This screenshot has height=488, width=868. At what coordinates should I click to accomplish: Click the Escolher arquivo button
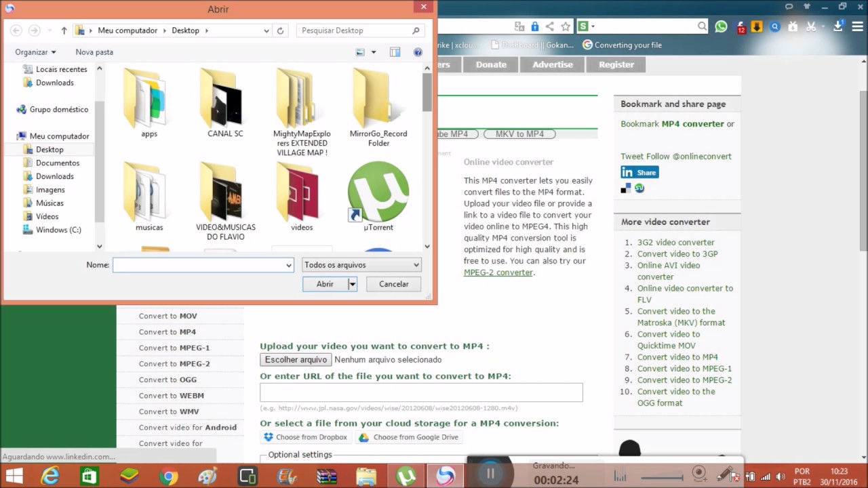(x=296, y=360)
